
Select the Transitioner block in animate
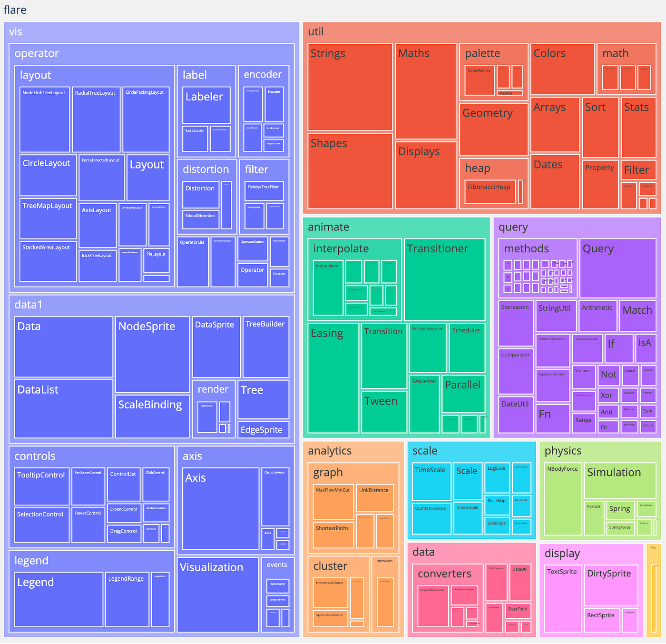tap(444, 280)
